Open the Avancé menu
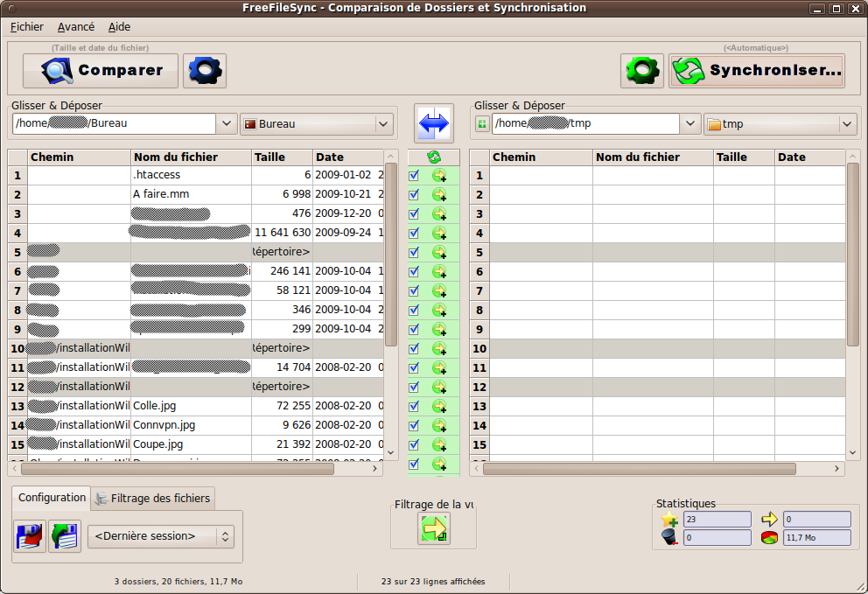The height and width of the screenshot is (594, 868). click(x=76, y=26)
